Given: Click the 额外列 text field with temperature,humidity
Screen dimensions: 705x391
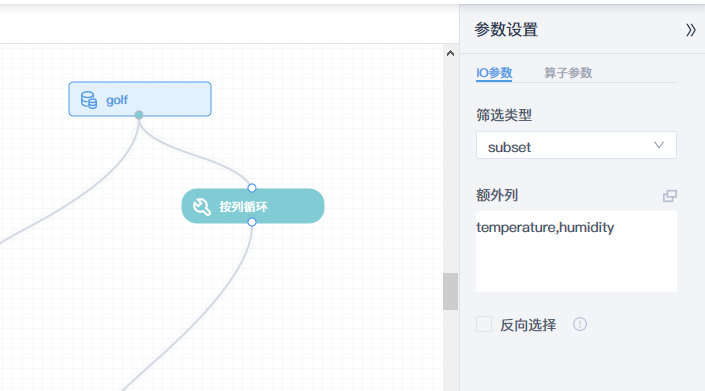Looking at the screenshot, I should click(x=576, y=252).
